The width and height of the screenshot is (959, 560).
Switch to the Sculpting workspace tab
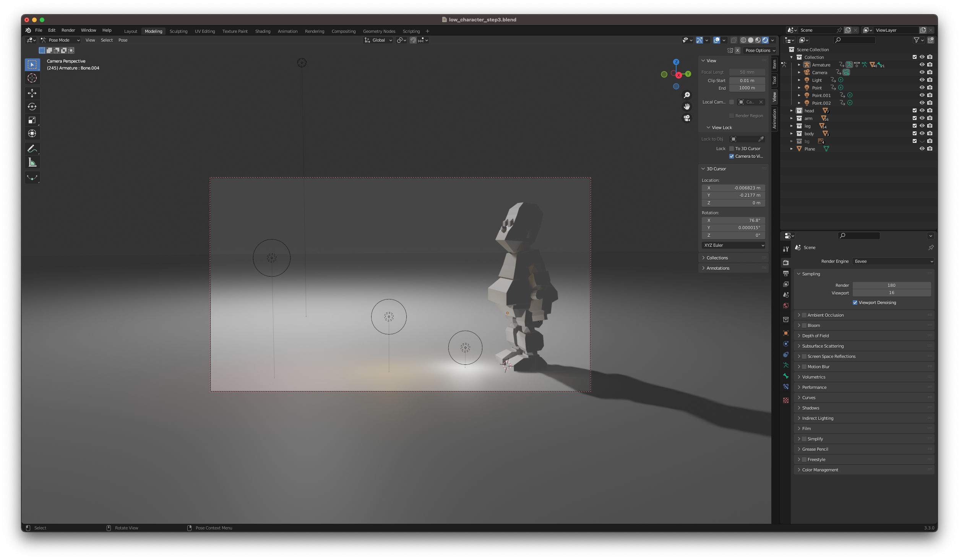(178, 31)
